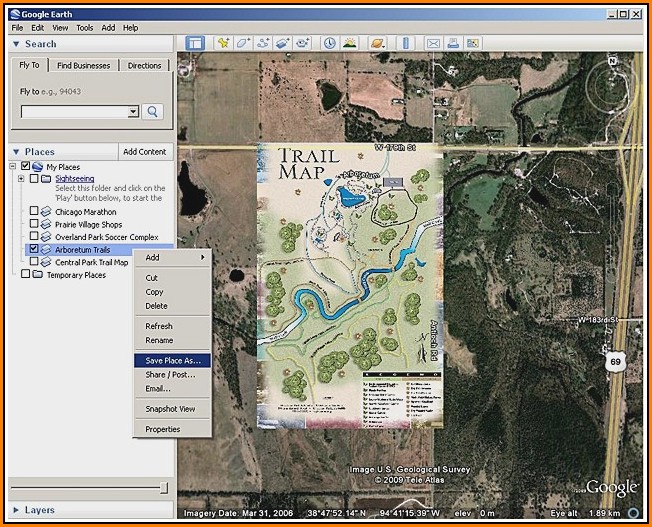652x527 pixels.
Task: Click the Add Placemark pushpin icon
Action: point(222,43)
